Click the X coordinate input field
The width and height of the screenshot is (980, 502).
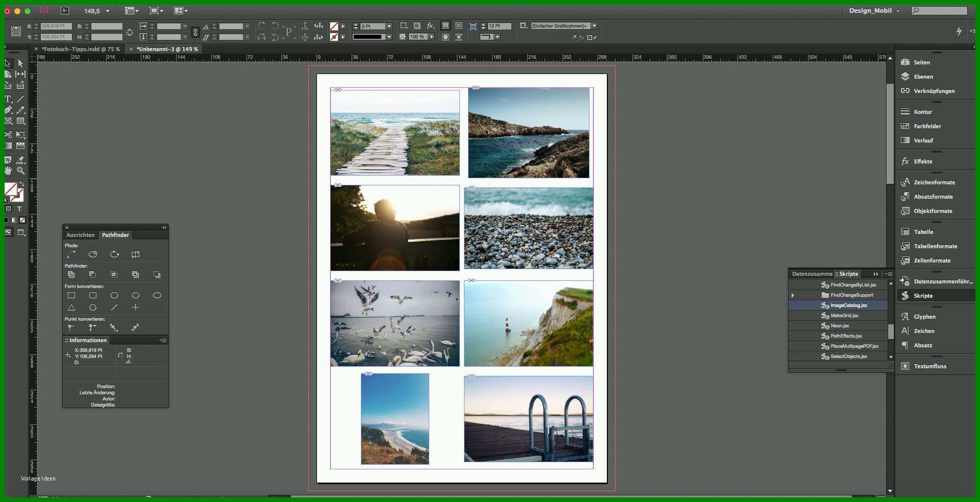[56, 26]
